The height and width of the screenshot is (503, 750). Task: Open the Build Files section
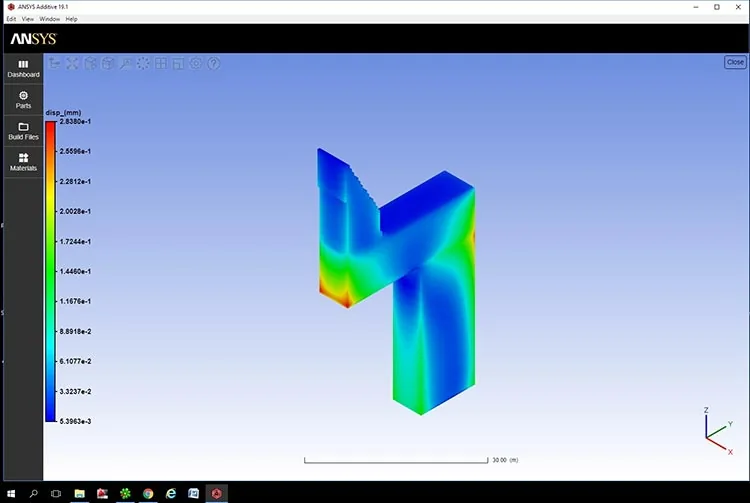coord(23,131)
